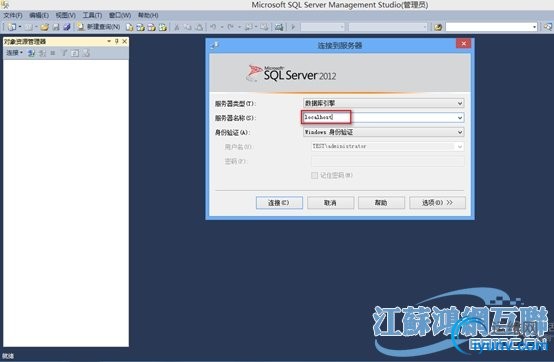Screen dimensions: 554x362
Task: Open the 对象资源管理器 window position dropdown arrow
Action: click(109, 41)
